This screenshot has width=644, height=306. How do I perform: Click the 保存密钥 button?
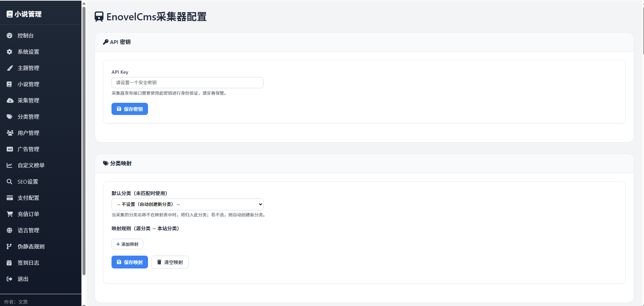(x=130, y=109)
